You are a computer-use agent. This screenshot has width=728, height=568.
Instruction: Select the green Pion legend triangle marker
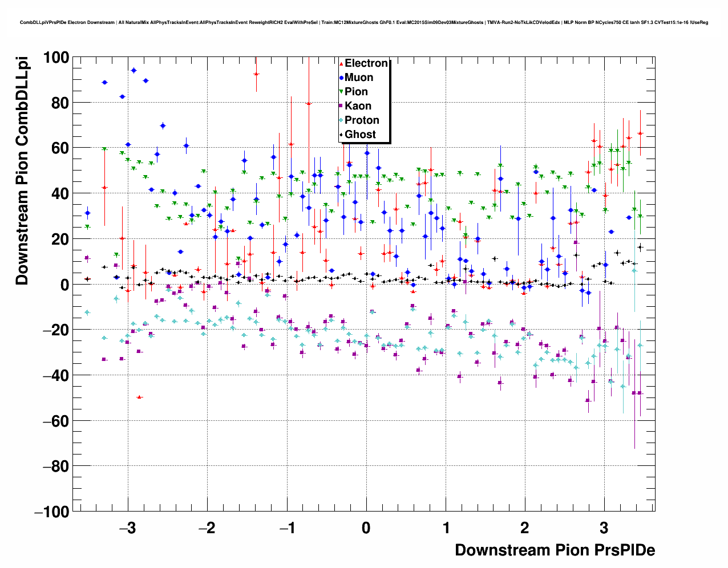[341, 92]
